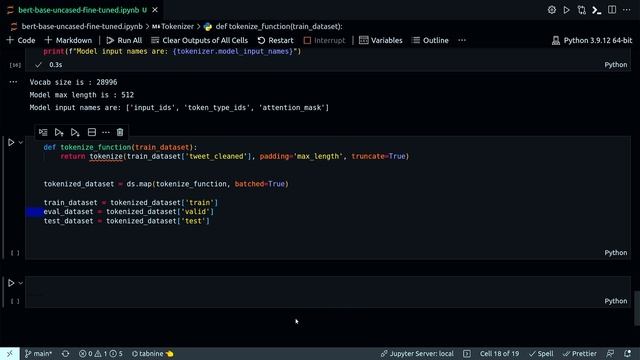Open the notebook Outline
The image size is (640, 360).
(x=430, y=40)
